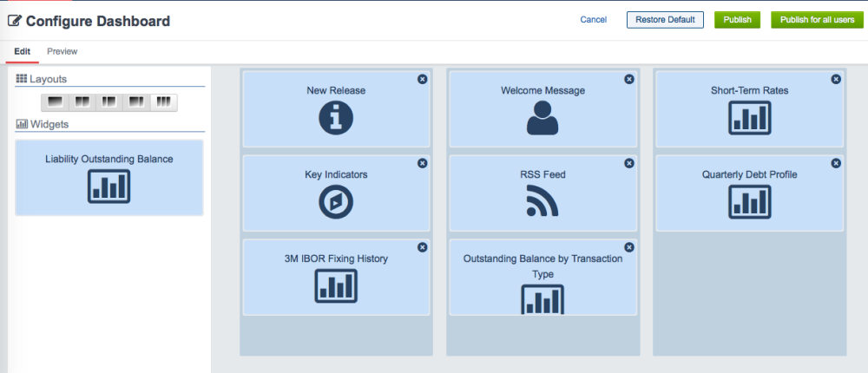Select the Short-Term Rates widget title
The height and width of the screenshot is (373, 868).
click(x=750, y=91)
